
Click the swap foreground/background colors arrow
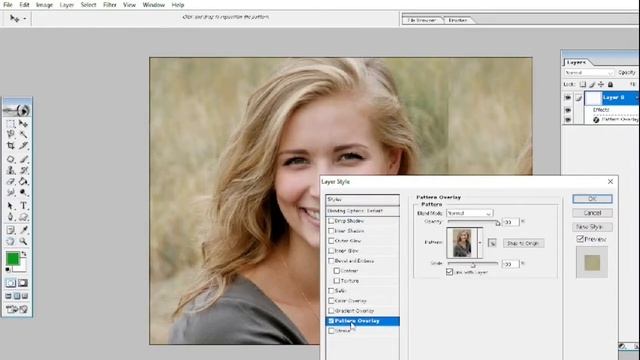24,254
